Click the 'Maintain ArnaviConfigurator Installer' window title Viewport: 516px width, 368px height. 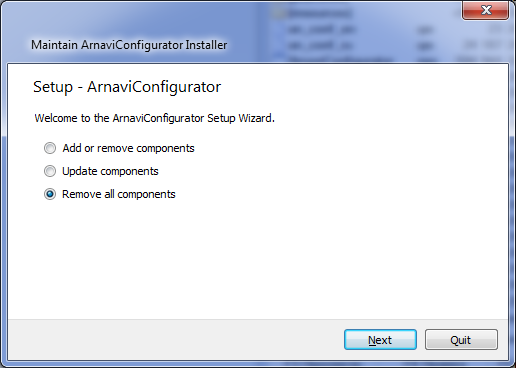click(x=129, y=45)
